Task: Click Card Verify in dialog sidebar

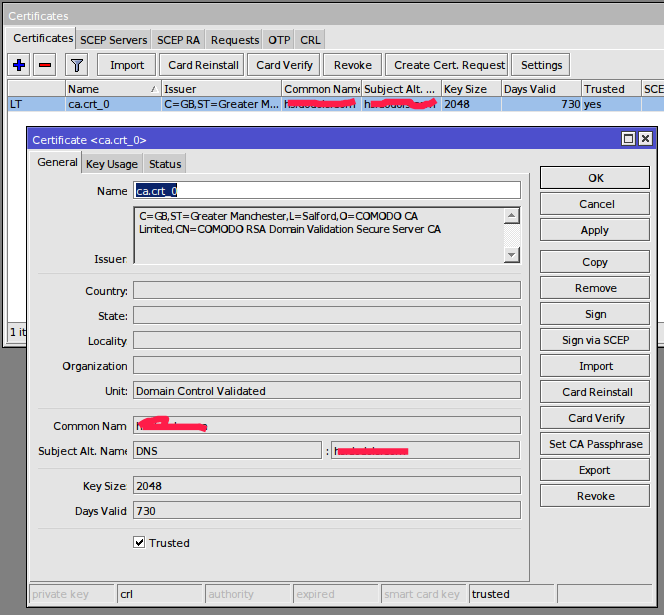Action: tap(595, 418)
